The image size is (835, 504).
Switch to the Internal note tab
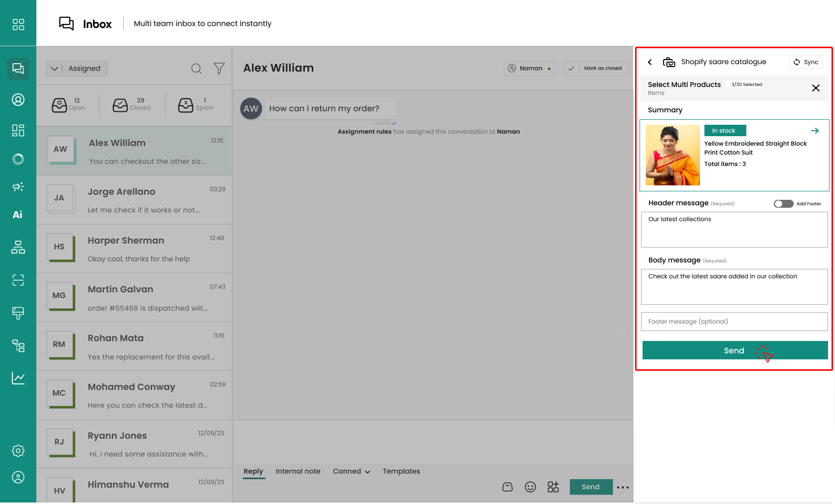pyautogui.click(x=298, y=471)
